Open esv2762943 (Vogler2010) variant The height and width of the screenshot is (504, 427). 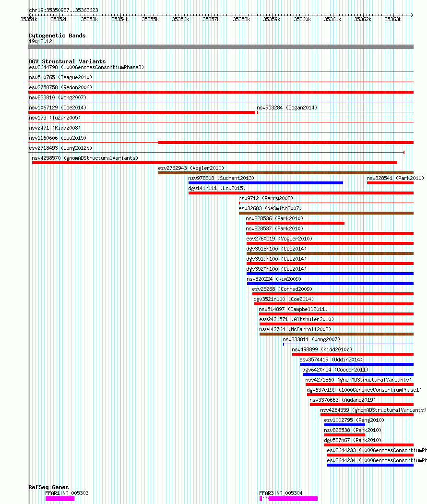(x=191, y=168)
